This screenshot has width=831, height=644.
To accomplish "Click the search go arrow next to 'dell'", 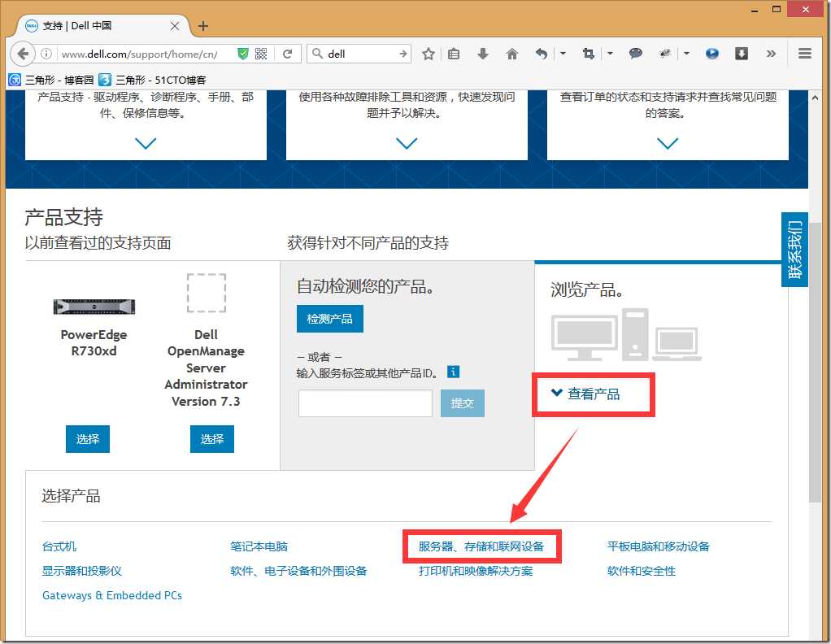I will (x=403, y=54).
